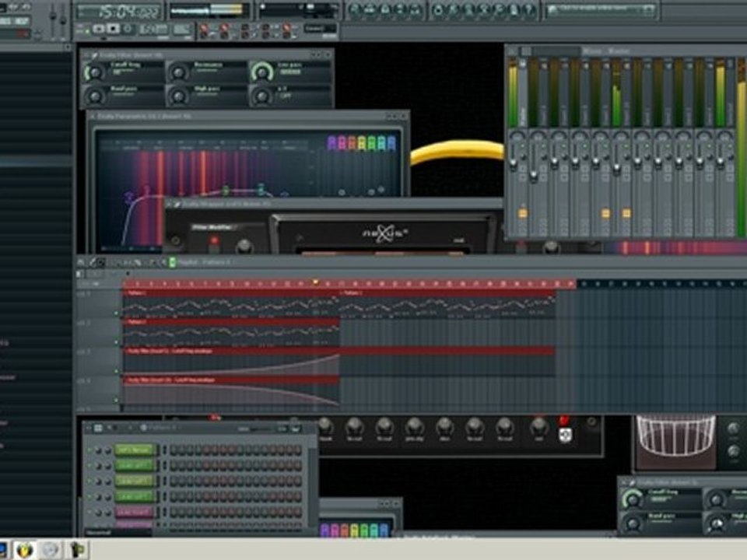Click the orange playhead marker on the playlist timeline
This screenshot has height=560, width=747.
(315, 282)
